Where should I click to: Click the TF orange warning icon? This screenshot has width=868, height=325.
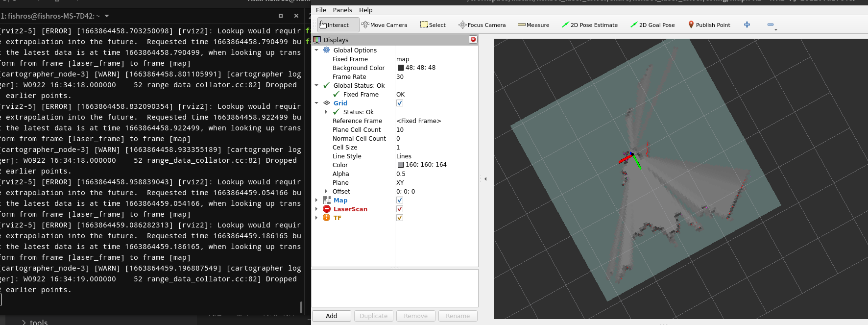pyautogui.click(x=327, y=218)
